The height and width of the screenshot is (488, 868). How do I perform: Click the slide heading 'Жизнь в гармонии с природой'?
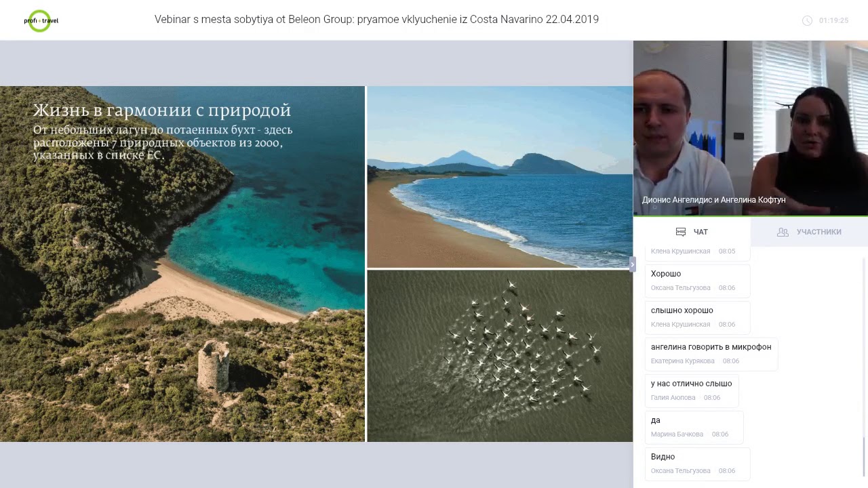pos(162,110)
